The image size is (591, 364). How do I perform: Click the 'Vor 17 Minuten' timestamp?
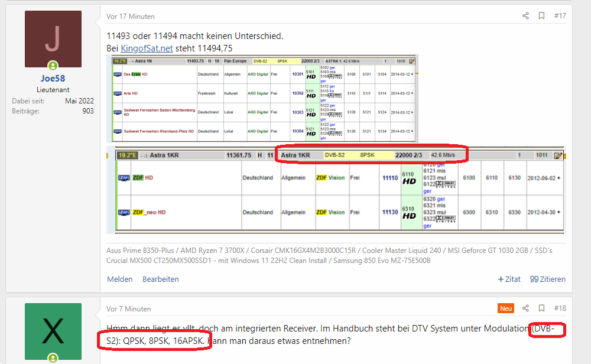[x=131, y=17]
